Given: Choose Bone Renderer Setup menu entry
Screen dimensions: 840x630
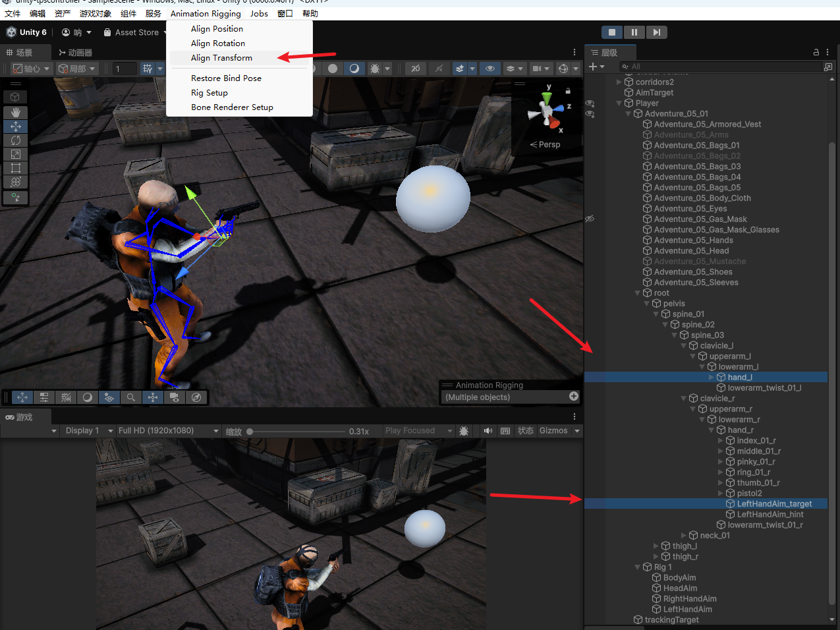Looking at the screenshot, I should (x=232, y=107).
